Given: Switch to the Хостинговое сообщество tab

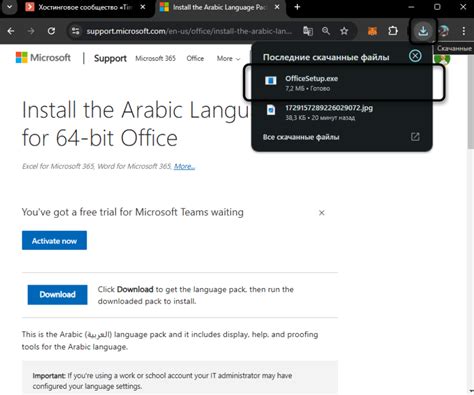Looking at the screenshot, I should click(83, 7).
